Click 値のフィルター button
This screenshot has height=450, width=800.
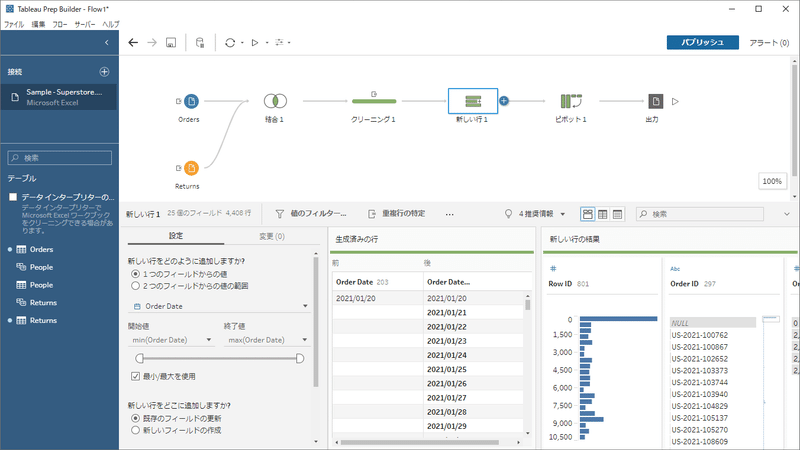(311, 214)
